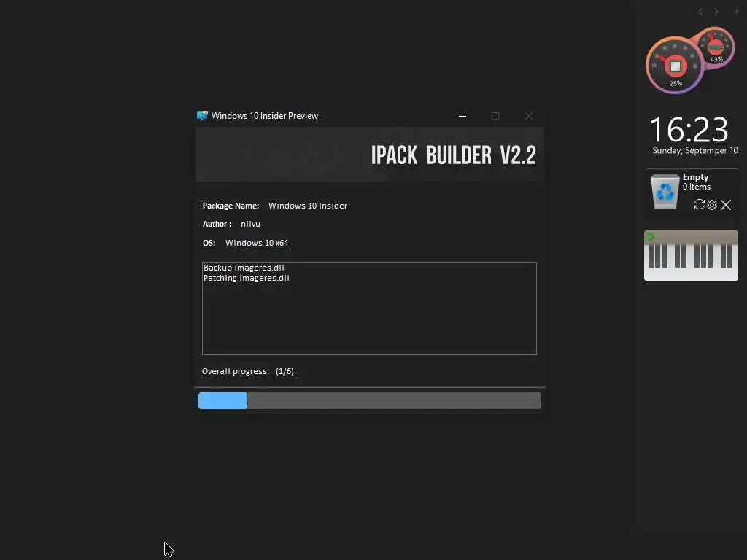
Task: Open the RAM usage gauge showing 43%
Action: coord(716,47)
